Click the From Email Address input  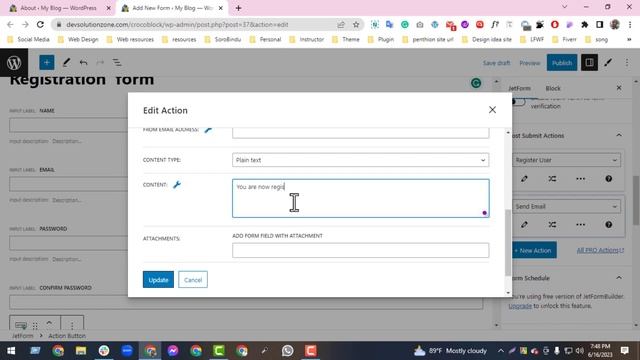point(360,133)
